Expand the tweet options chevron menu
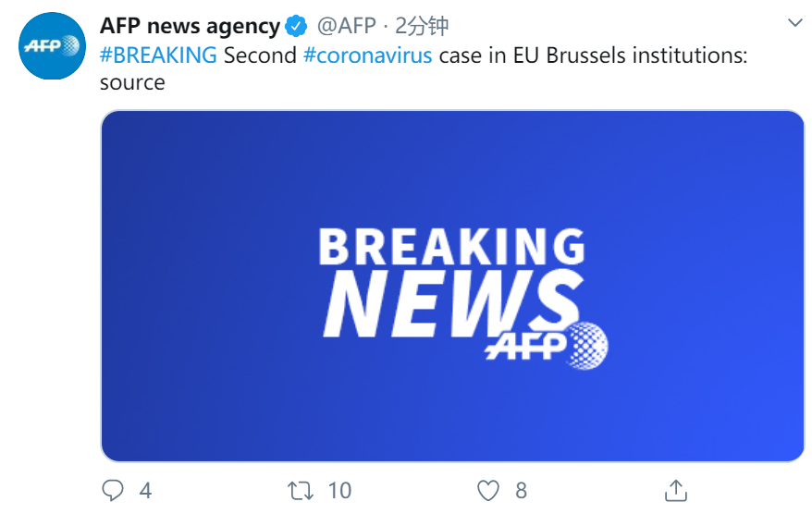The width and height of the screenshot is (812, 526). point(795,23)
